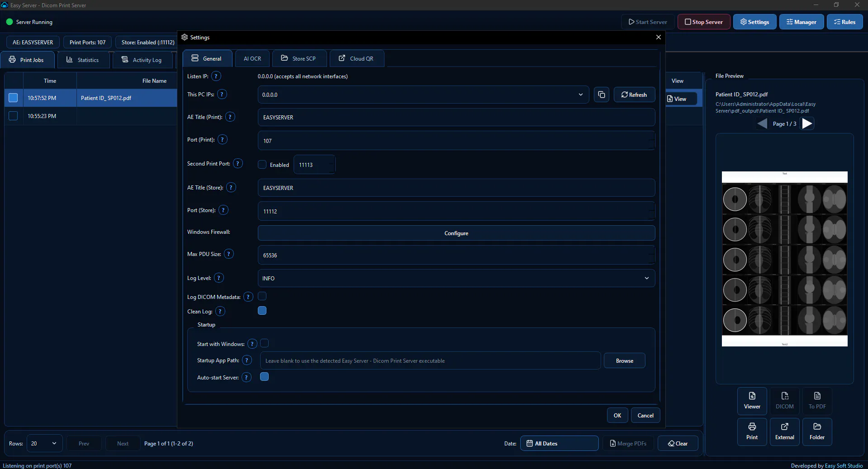Click help icon beside Log Level
Image resolution: width=868 pixels, height=469 pixels.
[218, 278]
